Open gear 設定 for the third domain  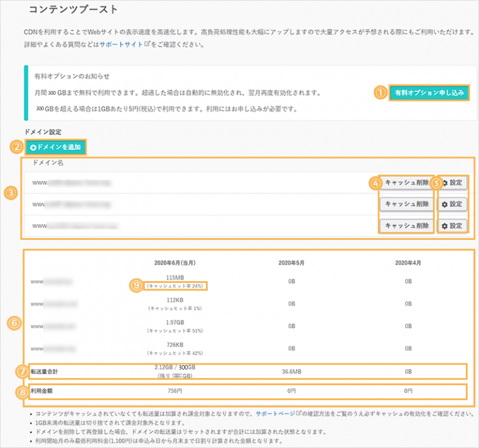453,225
